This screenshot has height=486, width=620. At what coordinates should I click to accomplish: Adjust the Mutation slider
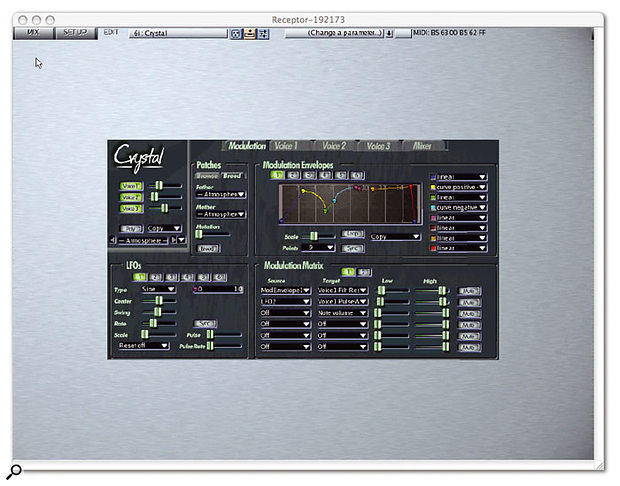coord(214,234)
